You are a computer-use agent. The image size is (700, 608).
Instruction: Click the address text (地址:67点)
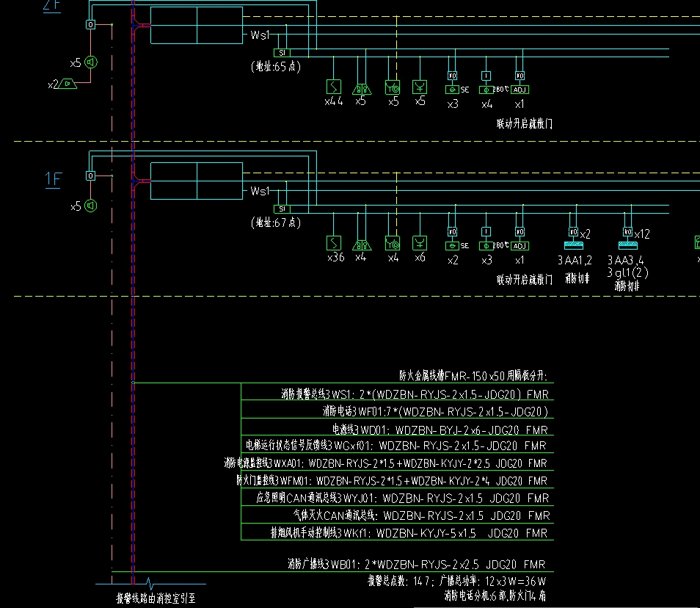276,222
